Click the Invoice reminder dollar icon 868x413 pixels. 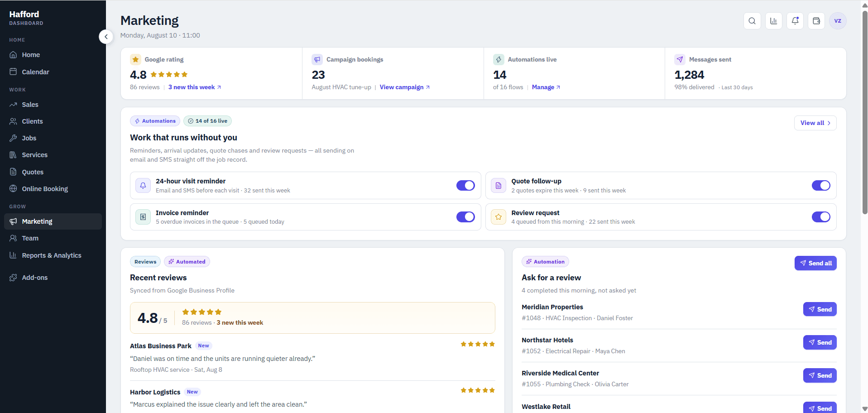click(x=143, y=217)
